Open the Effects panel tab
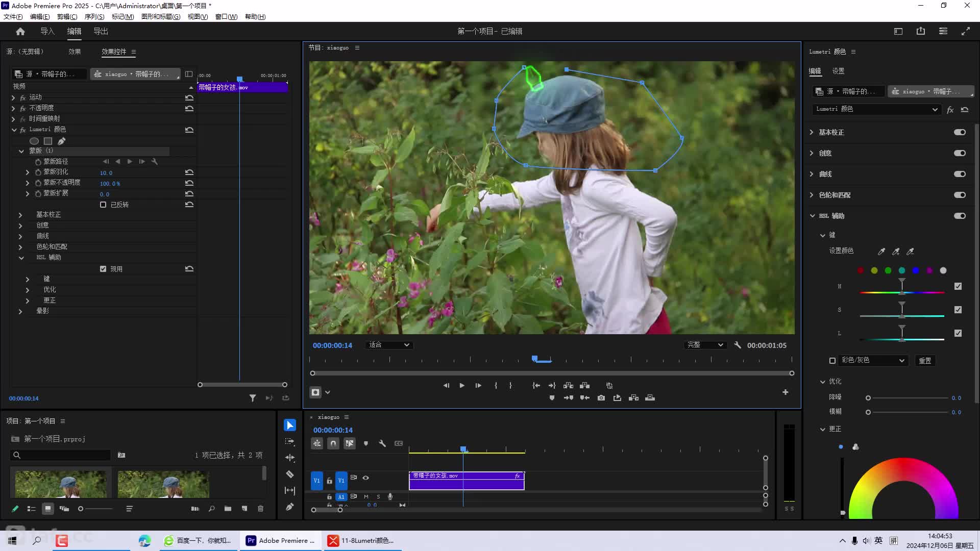Viewport: 980px width, 551px height. pyautogui.click(x=75, y=52)
